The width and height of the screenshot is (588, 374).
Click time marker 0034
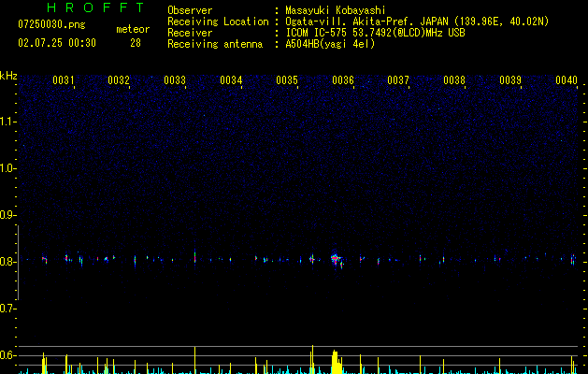tap(231, 80)
